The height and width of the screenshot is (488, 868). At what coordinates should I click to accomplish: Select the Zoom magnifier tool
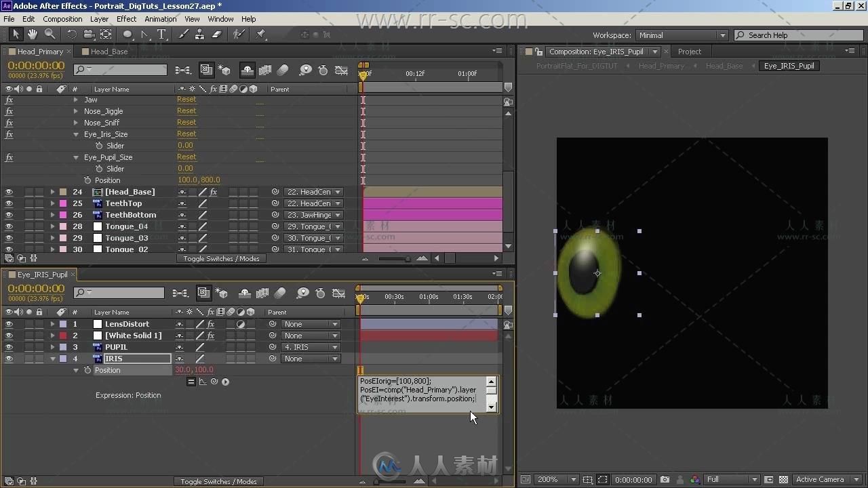pos(50,35)
